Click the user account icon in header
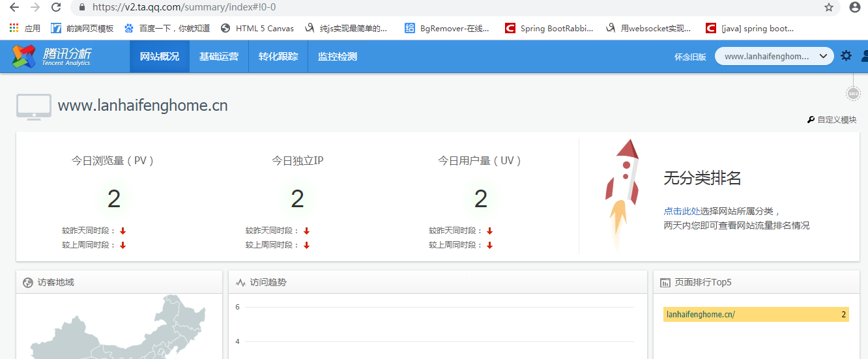Screen dimensions: 868x359 pos(864,56)
